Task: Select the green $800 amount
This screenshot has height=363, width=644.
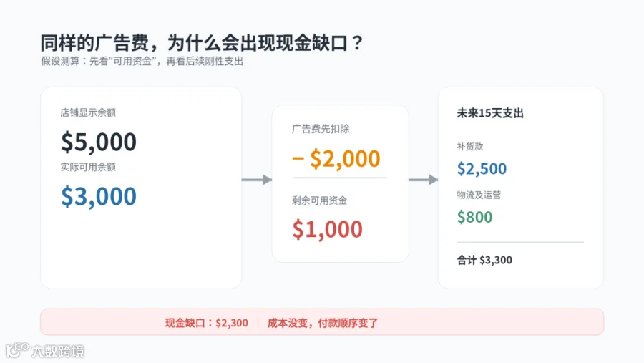Action: click(x=475, y=217)
